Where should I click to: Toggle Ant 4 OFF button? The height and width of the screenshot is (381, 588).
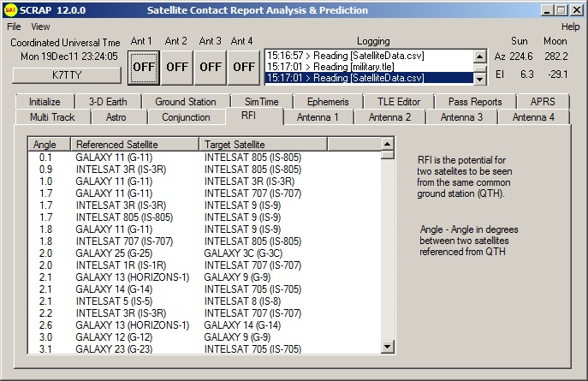(244, 68)
